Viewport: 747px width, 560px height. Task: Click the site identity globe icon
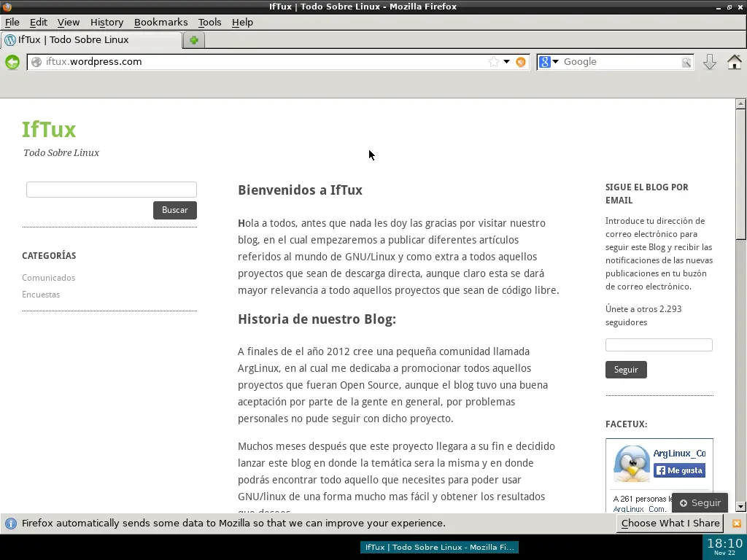tap(36, 62)
